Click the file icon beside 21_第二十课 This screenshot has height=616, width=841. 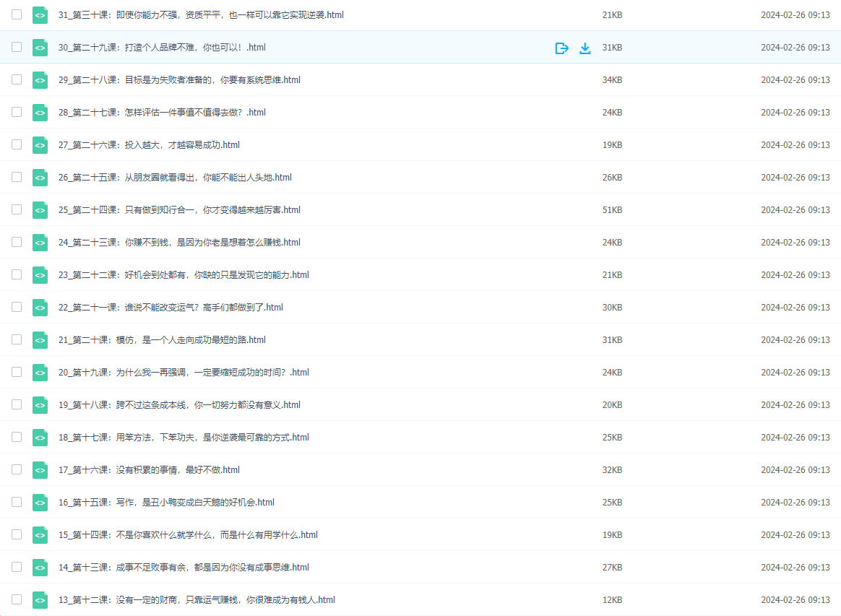(x=40, y=340)
